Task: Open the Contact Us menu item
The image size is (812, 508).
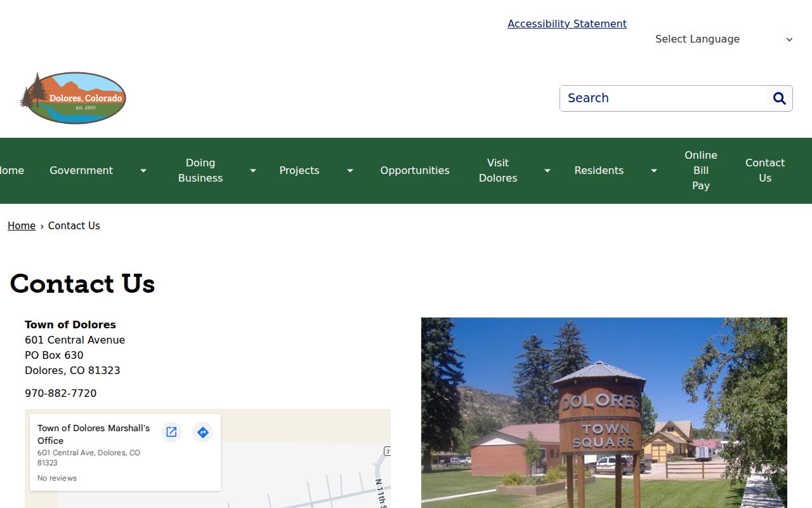Action: [765, 171]
